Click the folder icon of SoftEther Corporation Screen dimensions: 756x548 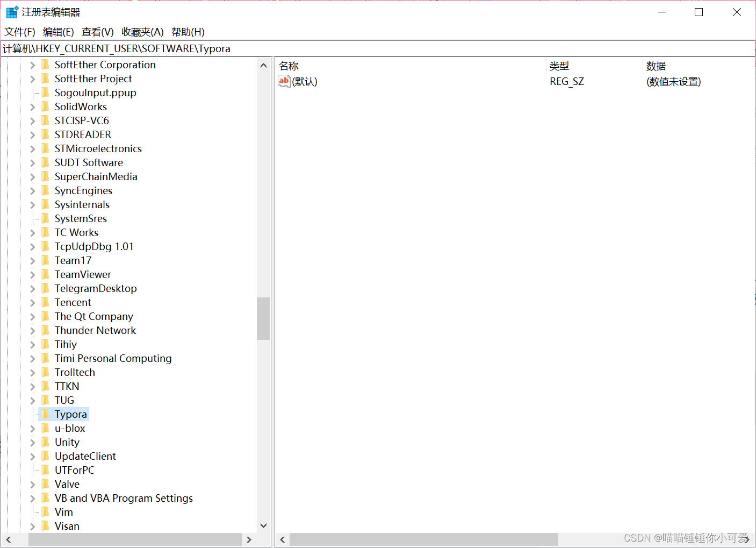click(x=46, y=65)
